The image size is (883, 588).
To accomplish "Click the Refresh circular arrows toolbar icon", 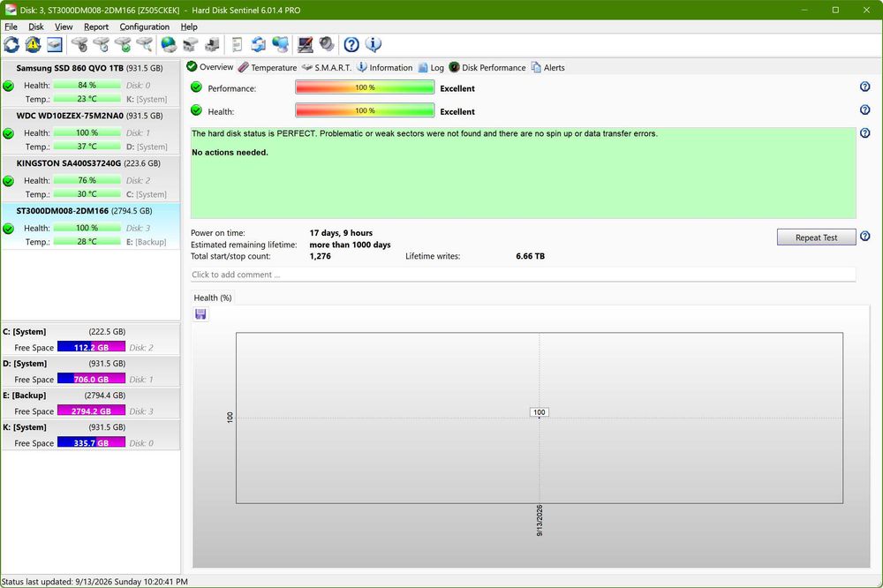I will click(x=11, y=44).
